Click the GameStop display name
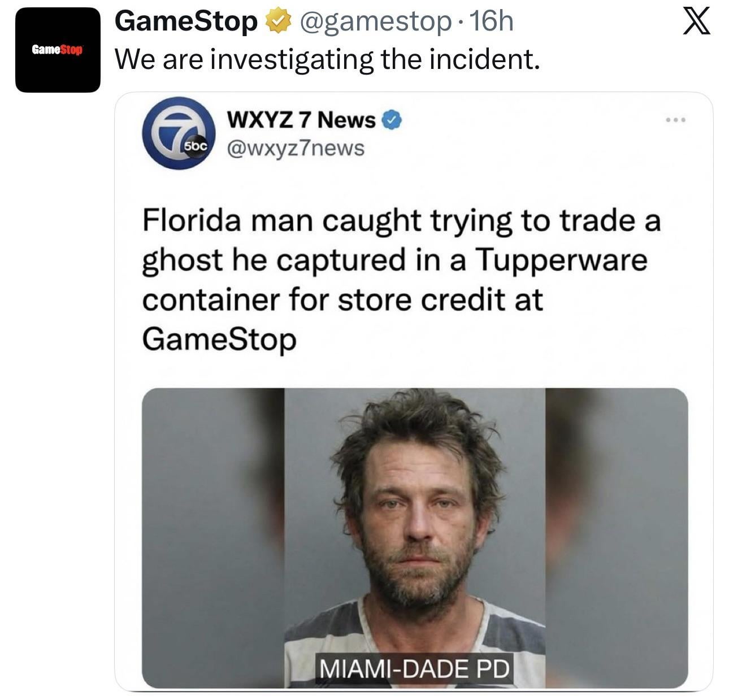Screen dimensions: 729x700 click(186, 22)
